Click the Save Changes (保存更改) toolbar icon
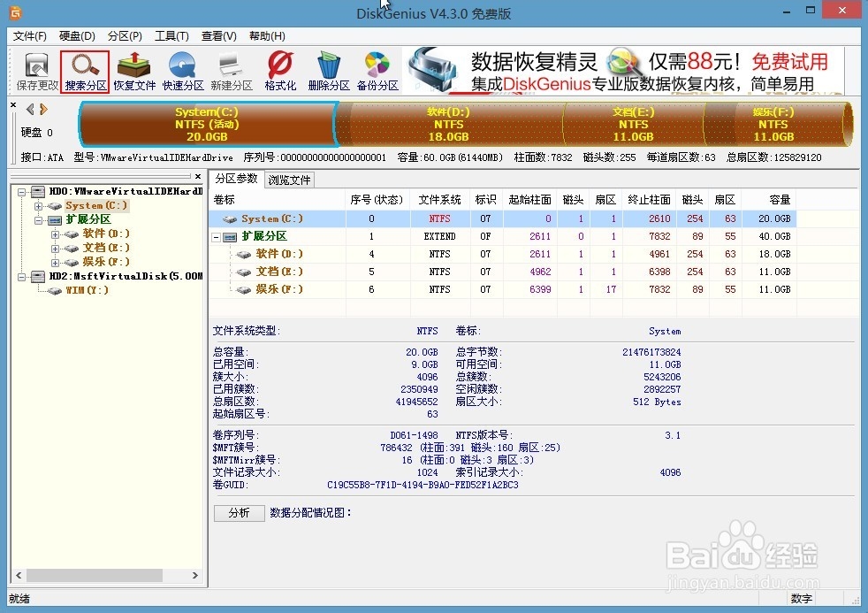 tap(36, 72)
